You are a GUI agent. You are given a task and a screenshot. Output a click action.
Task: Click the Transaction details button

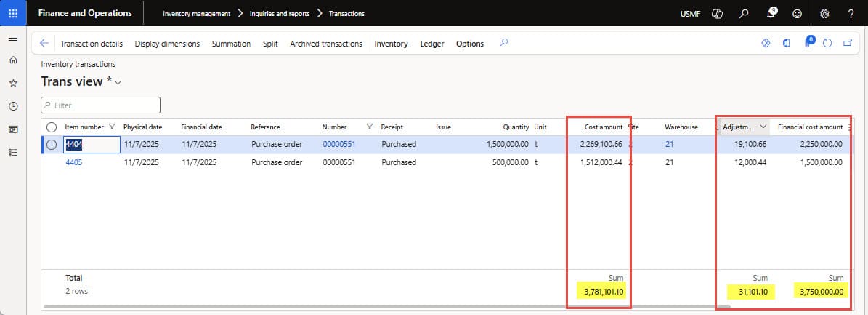92,44
